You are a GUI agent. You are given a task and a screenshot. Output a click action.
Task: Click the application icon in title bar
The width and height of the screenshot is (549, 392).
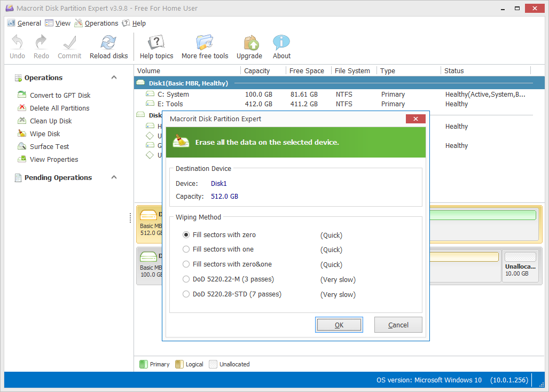(x=10, y=7)
